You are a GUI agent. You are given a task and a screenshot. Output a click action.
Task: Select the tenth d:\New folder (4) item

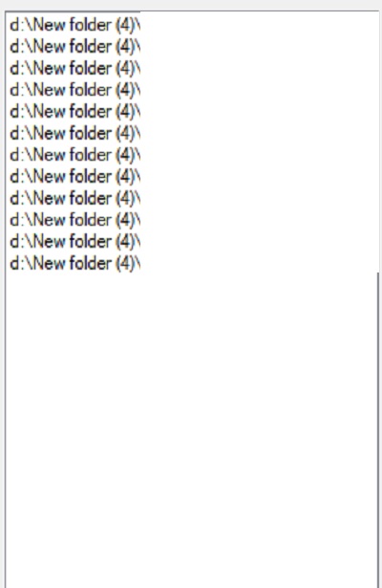74,220
